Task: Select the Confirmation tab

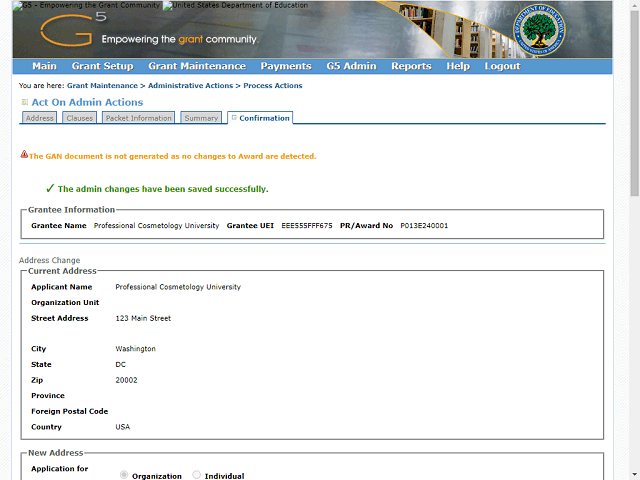Action: [260, 118]
